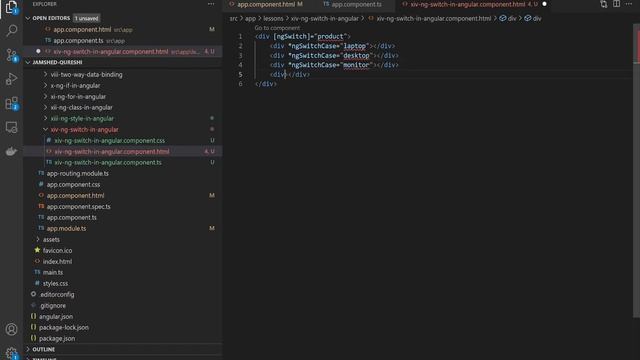Open index.html file
The width and height of the screenshot is (640, 360).
pyautogui.click(x=57, y=262)
